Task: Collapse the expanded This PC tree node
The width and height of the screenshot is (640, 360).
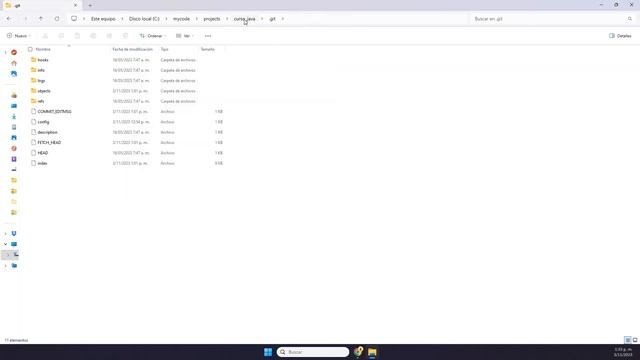Action: point(5,244)
